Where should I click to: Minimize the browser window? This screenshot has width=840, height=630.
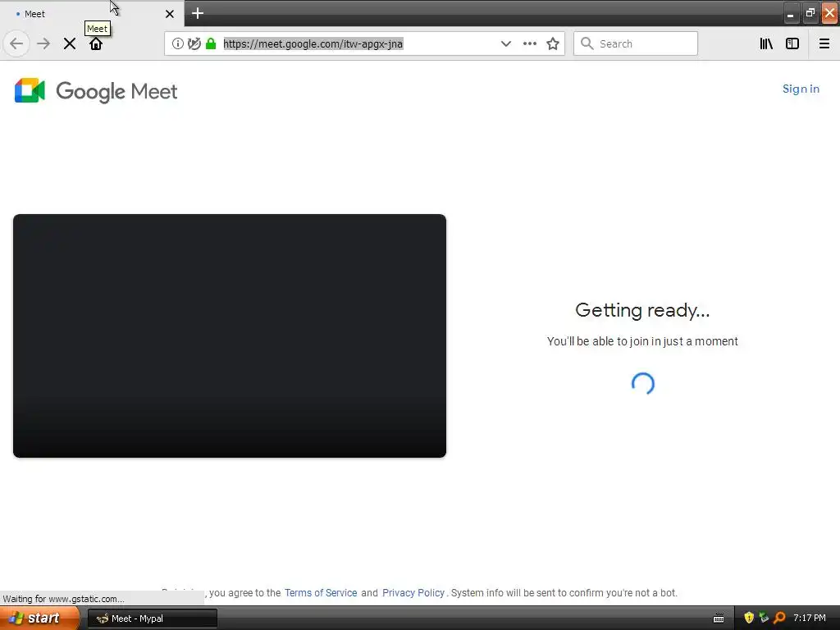pos(790,14)
